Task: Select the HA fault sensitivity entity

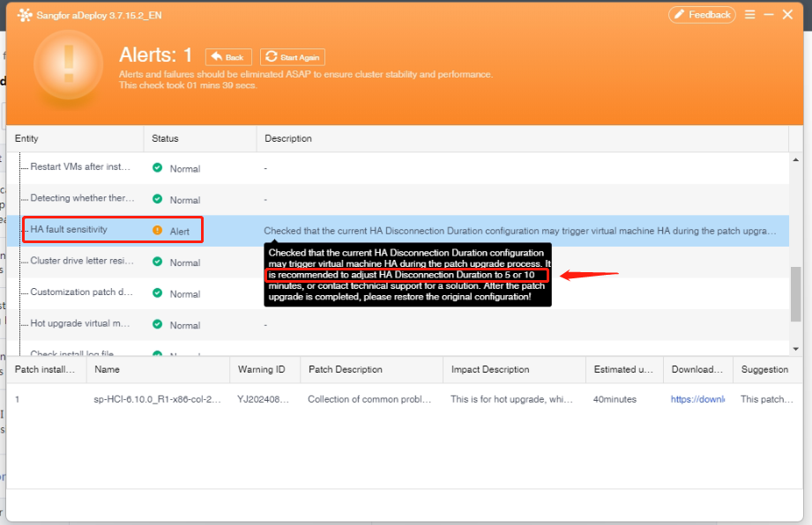Action: [69, 230]
